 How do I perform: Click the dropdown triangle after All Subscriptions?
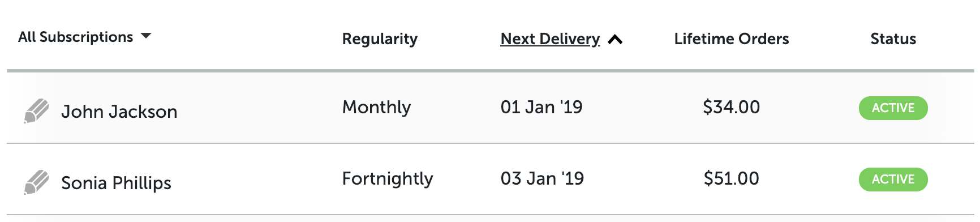[146, 36]
